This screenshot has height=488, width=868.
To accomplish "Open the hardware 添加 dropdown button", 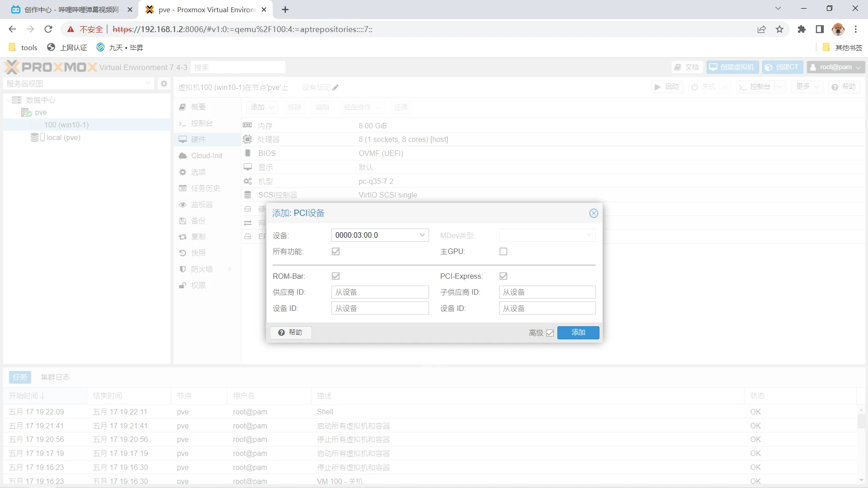I will click(x=262, y=107).
